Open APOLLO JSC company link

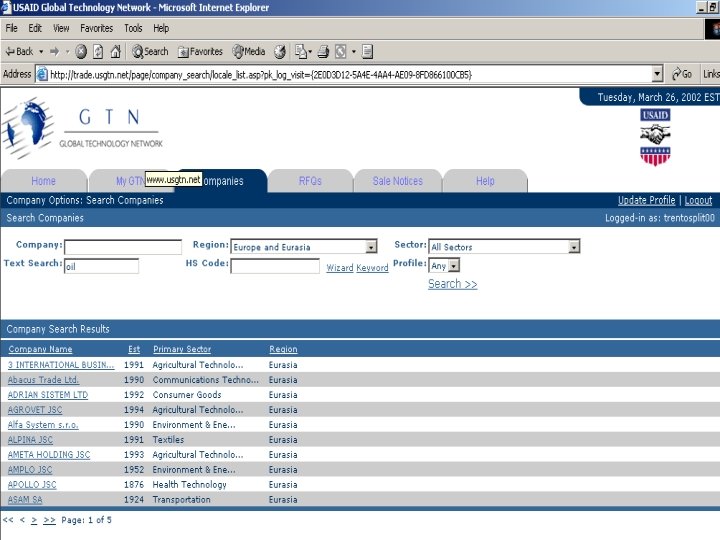pyautogui.click(x=32, y=484)
